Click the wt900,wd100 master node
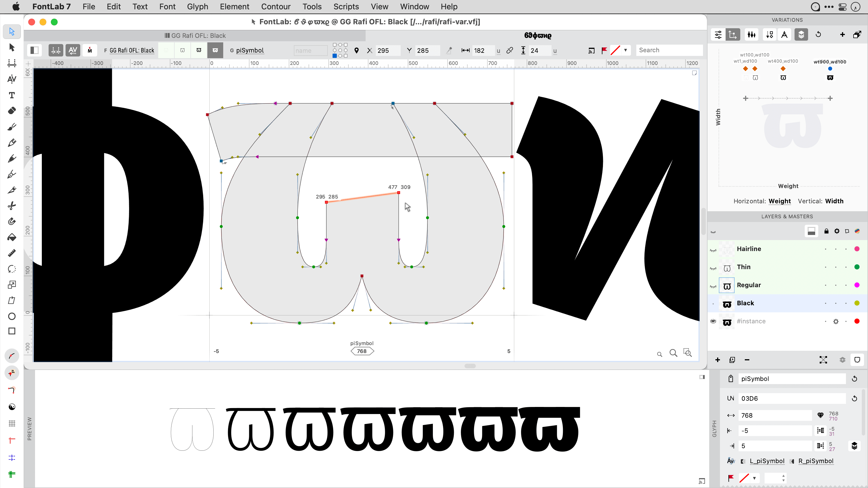 [x=830, y=69]
